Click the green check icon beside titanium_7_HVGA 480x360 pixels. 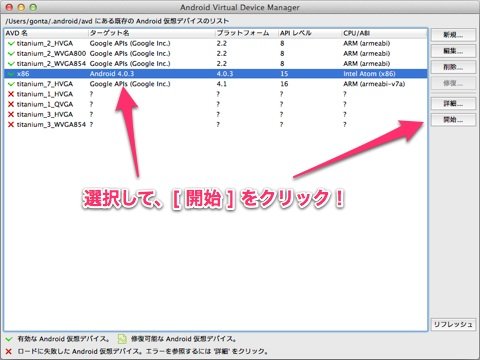click(x=11, y=84)
